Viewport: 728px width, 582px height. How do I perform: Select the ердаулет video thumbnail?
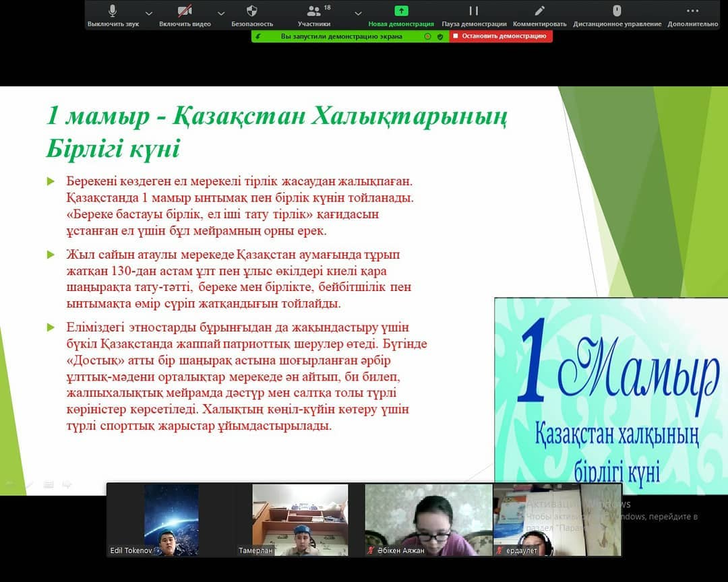coord(557,520)
